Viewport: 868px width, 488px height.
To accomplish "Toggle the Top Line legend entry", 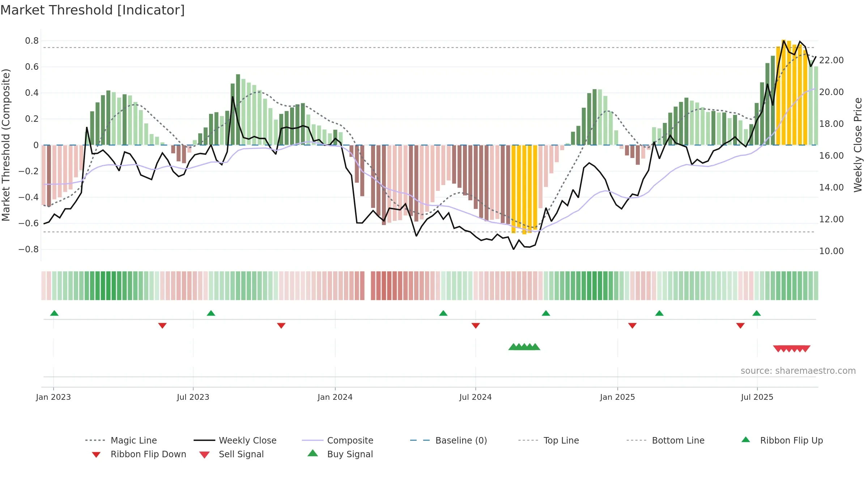I will [x=548, y=440].
